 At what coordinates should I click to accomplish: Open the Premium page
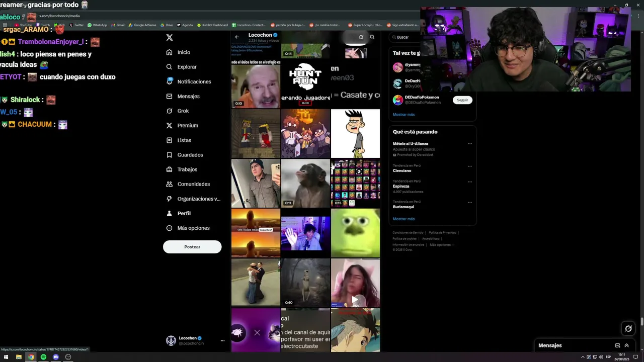coord(182,125)
